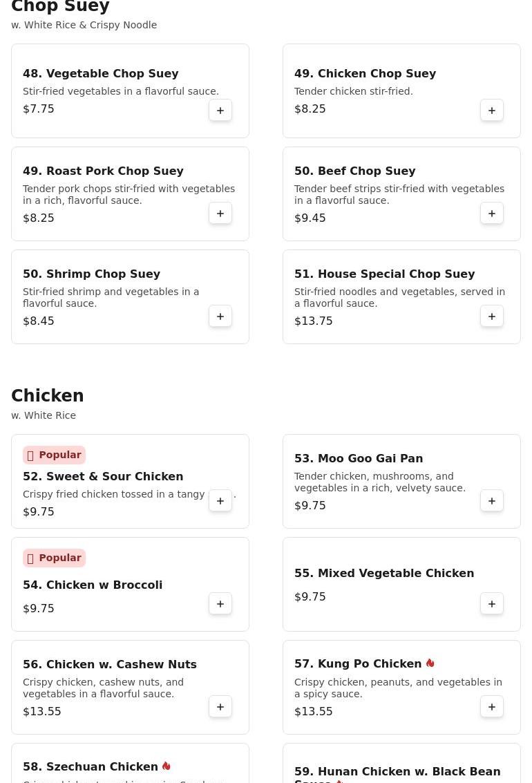532x783 pixels.
Task: Add Beef Chop Suey using plus icon
Action: tap(492, 214)
